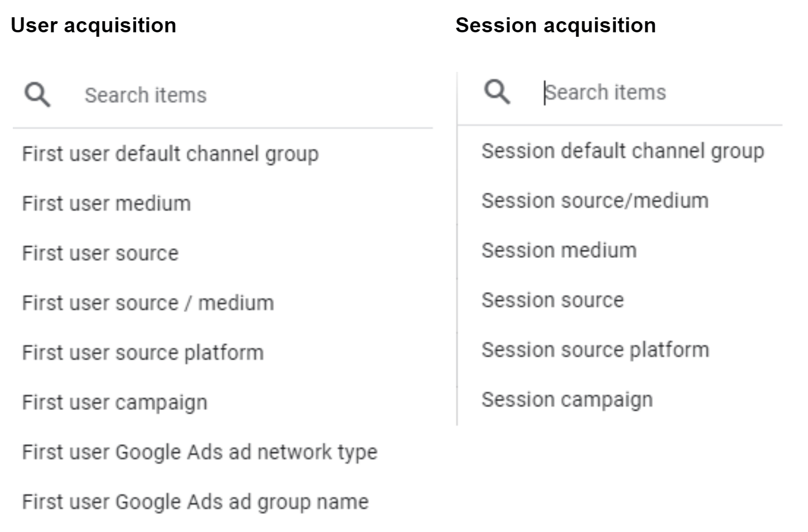The image size is (808, 532).
Task: Select First user source / medium
Action: (x=148, y=303)
